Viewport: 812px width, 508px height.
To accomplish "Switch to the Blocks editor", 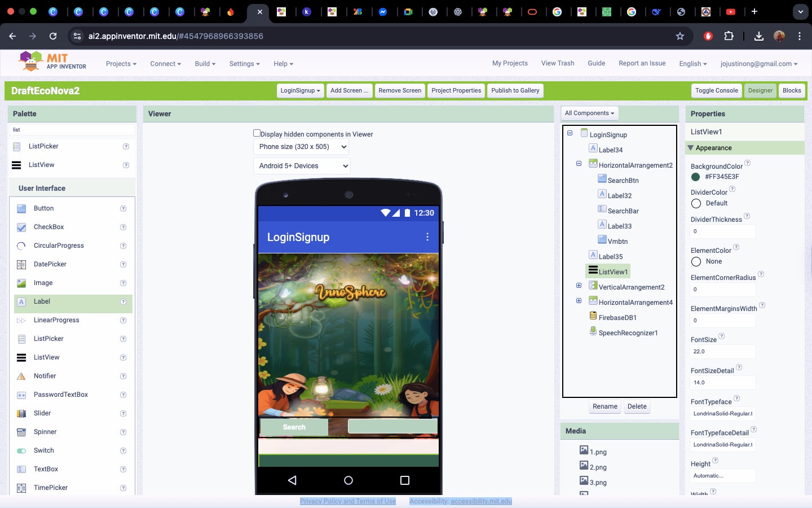I will pyautogui.click(x=791, y=90).
